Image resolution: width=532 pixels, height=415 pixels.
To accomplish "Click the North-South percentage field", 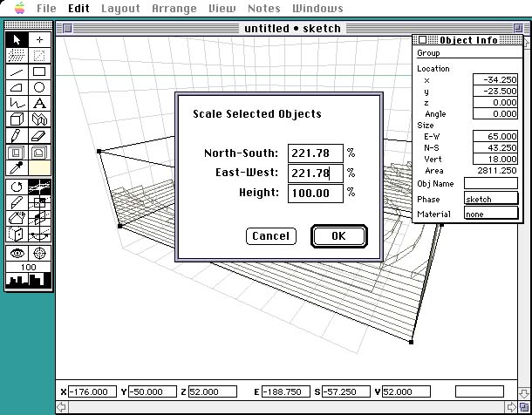I will [314, 153].
